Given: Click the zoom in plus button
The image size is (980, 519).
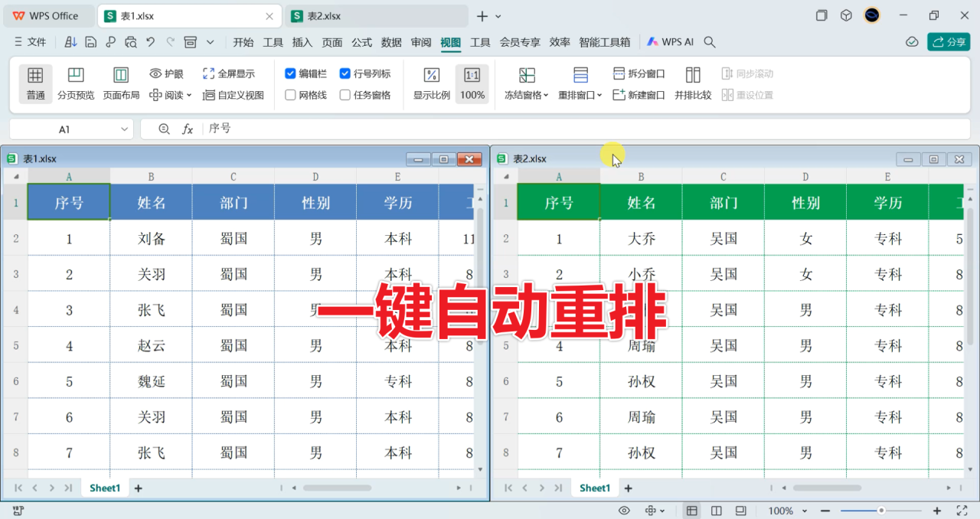Looking at the screenshot, I should (x=937, y=511).
